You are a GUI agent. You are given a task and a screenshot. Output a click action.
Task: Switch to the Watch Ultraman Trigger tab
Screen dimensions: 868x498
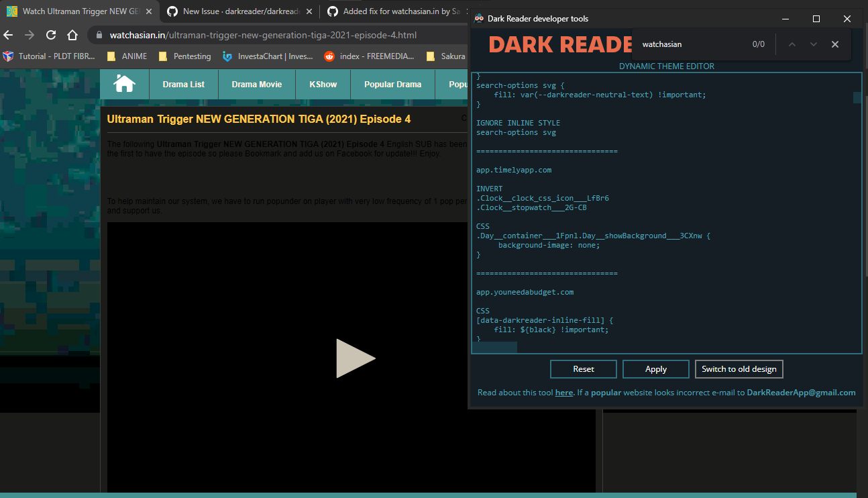(x=80, y=11)
